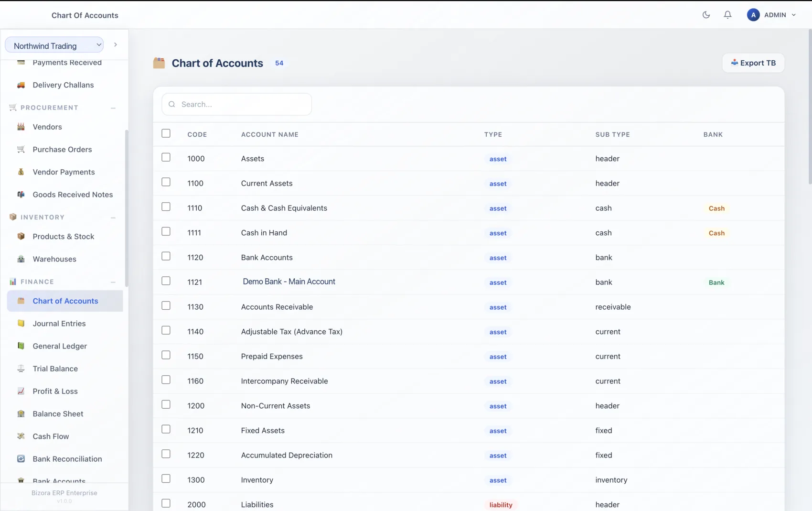
Task: Click the admin avatar icon
Action: [753, 15]
